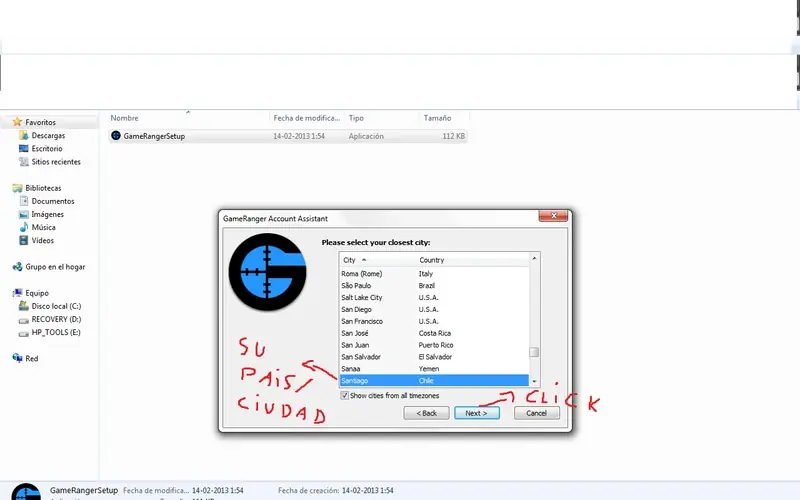
Task: Click the Favoritos star icon
Action: point(17,122)
